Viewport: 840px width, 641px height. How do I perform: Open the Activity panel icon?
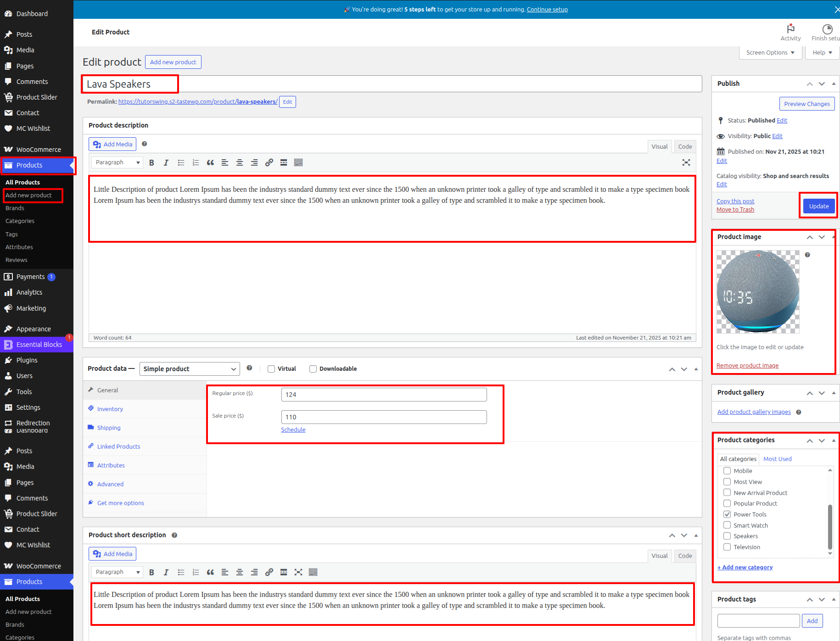click(790, 32)
